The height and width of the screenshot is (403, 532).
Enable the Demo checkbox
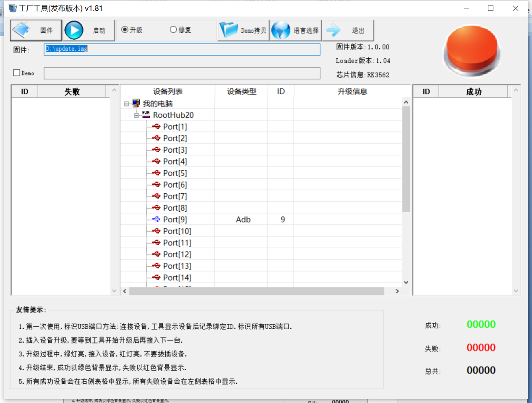pos(17,73)
